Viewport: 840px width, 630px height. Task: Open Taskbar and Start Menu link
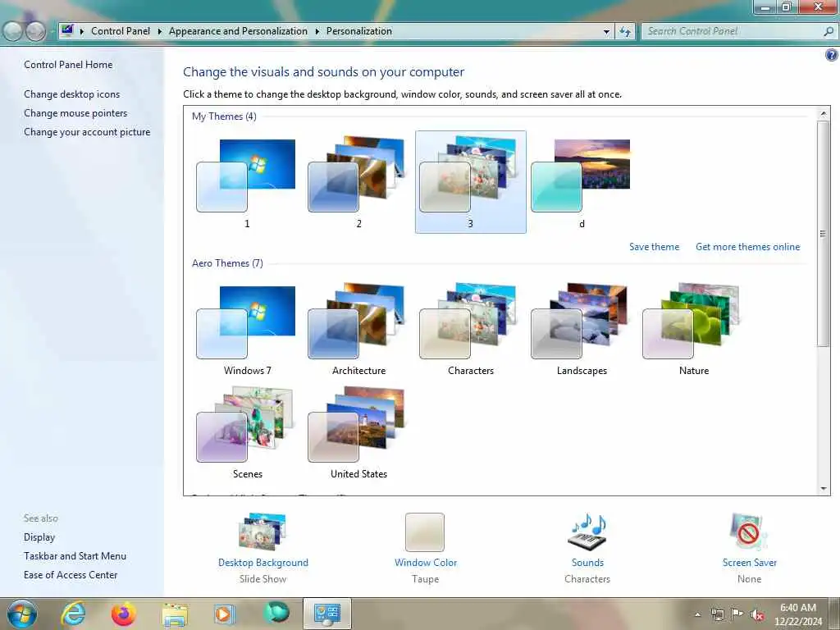click(75, 556)
